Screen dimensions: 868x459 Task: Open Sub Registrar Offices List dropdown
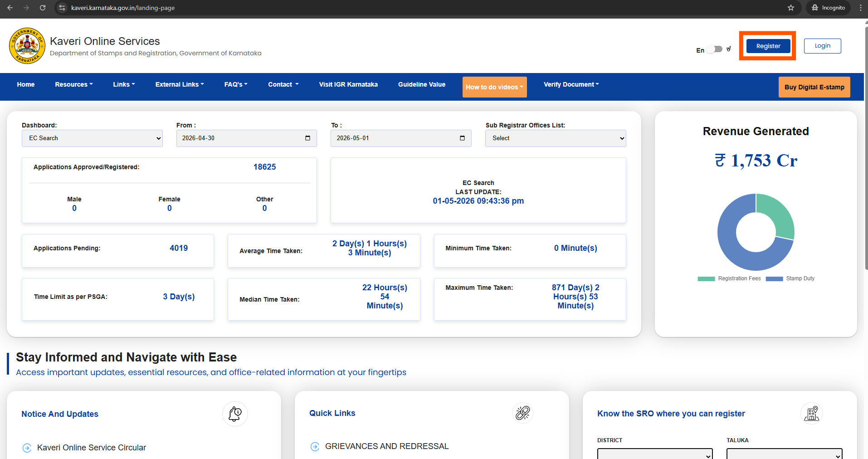click(x=556, y=138)
